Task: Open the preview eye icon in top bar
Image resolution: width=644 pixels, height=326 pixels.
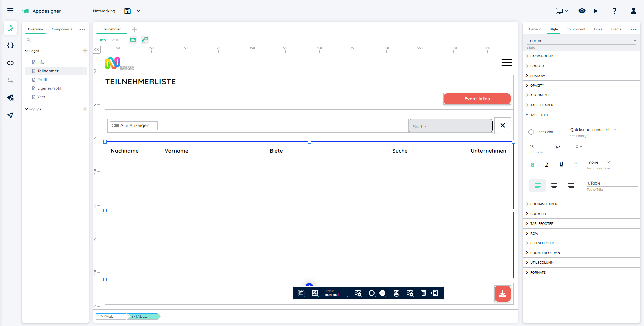Action: [x=582, y=11]
